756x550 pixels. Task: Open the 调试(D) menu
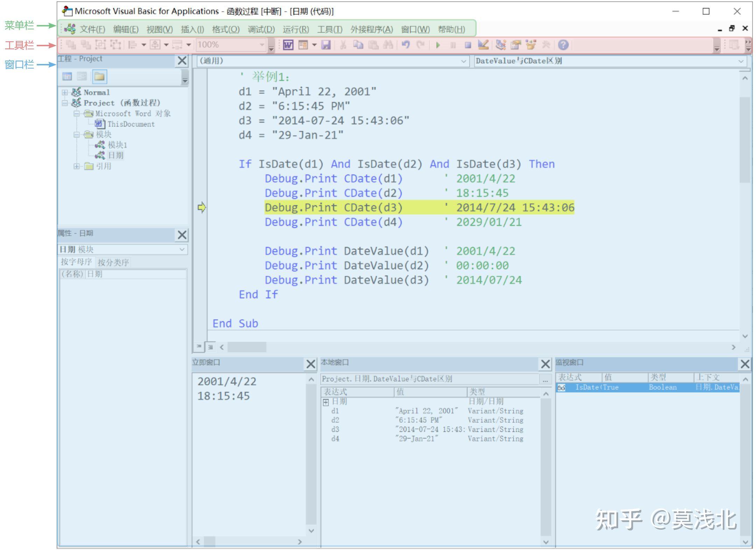[260, 29]
